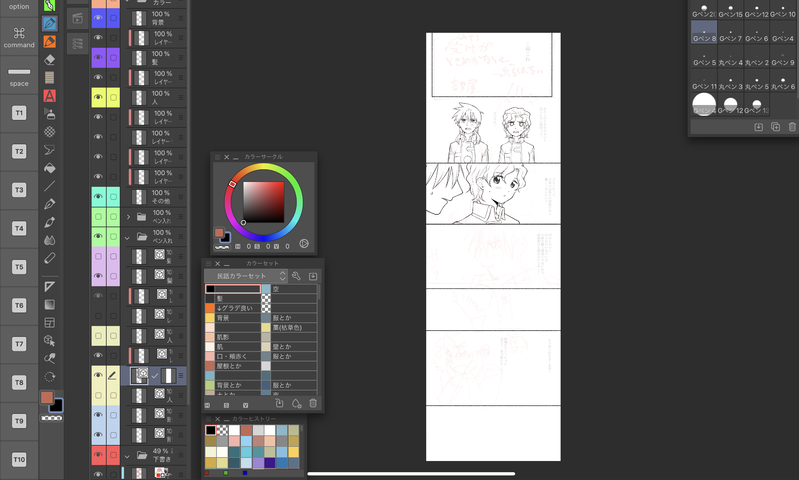Tap the space modifier key
Viewport: 799px width, 480px height.
tap(19, 75)
